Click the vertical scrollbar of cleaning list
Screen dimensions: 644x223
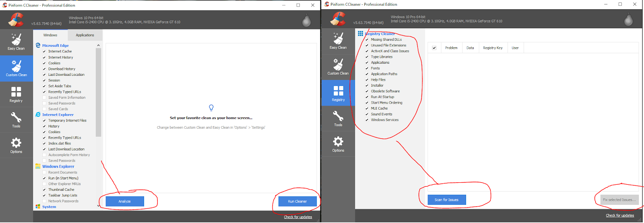pyautogui.click(x=98, y=93)
